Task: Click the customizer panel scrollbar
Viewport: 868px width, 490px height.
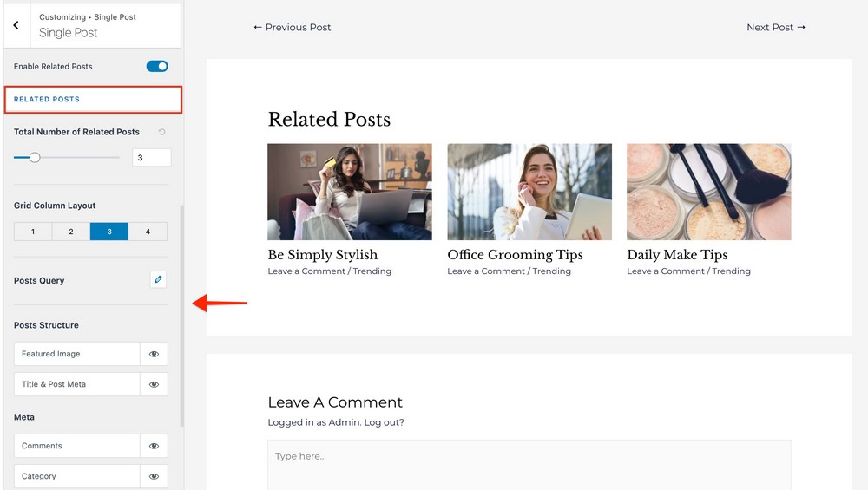Action: tap(181, 315)
